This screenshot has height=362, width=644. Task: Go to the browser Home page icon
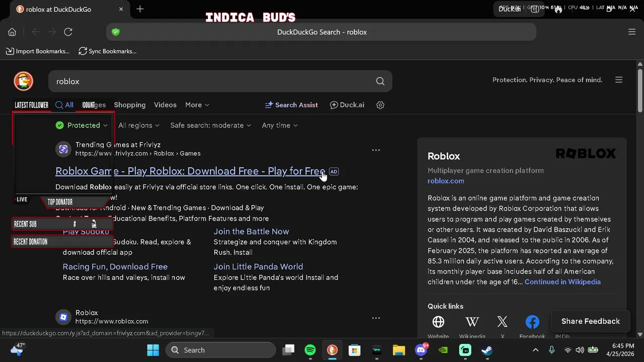coord(12,32)
